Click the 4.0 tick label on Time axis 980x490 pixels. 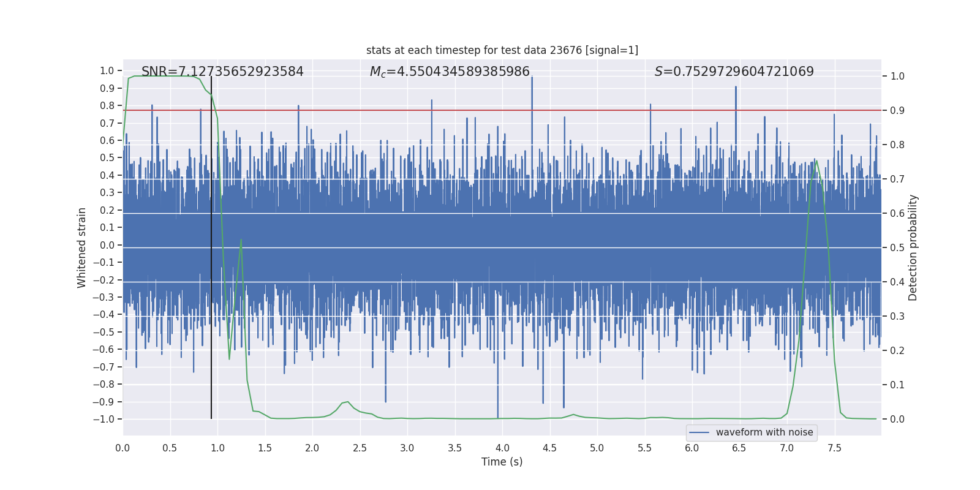502,448
